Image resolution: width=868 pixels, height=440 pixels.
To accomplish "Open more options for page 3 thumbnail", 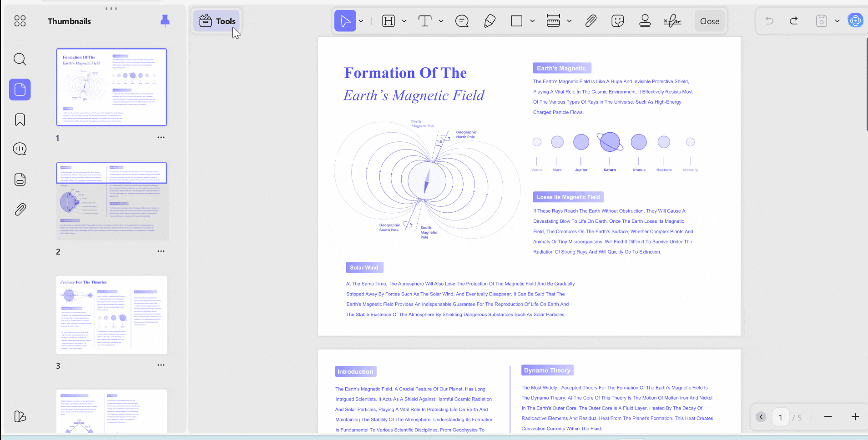I will pyautogui.click(x=161, y=365).
